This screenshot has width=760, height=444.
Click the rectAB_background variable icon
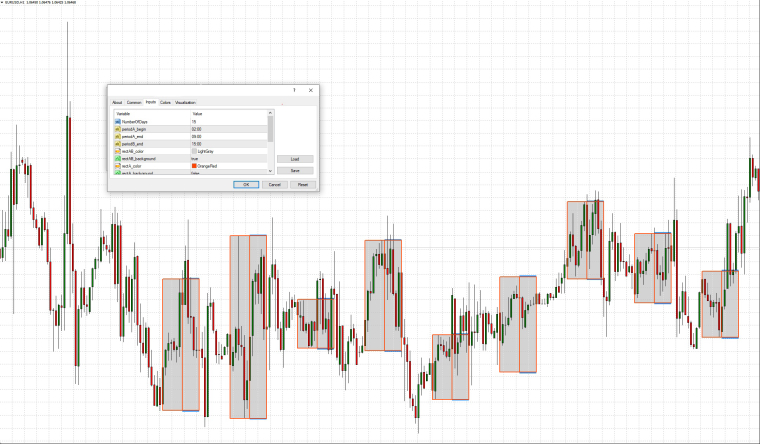(117, 159)
